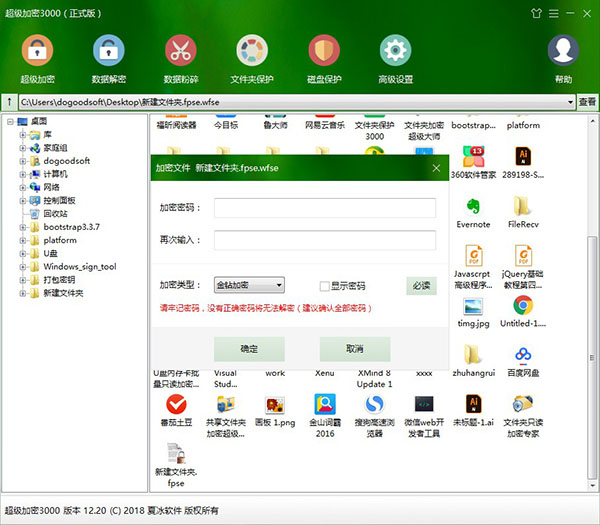Image resolution: width=600 pixels, height=525 pixels.
Task: Click the 查看 button beside the path
Action: (x=587, y=102)
